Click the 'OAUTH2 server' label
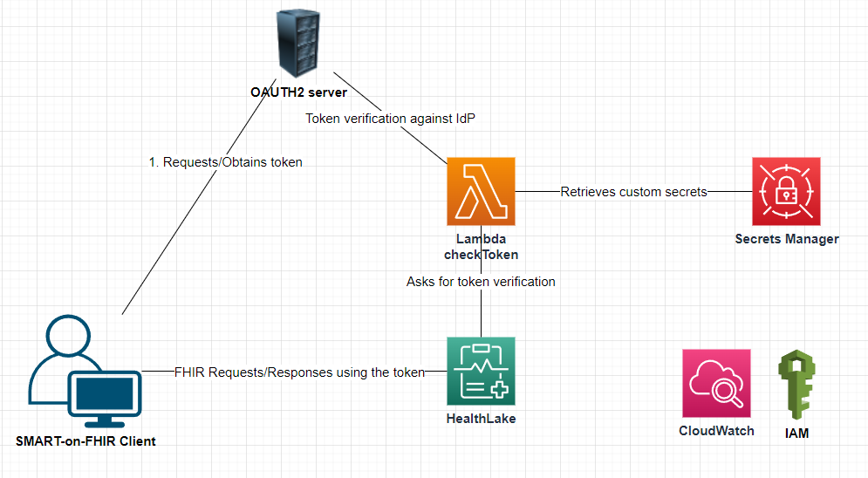 tap(299, 92)
